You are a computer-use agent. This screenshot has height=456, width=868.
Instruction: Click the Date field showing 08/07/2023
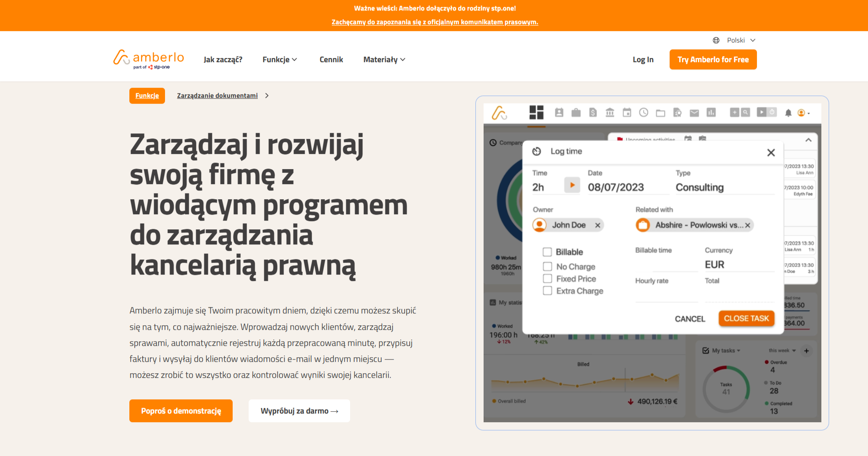pyautogui.click(x=628, y=187)
